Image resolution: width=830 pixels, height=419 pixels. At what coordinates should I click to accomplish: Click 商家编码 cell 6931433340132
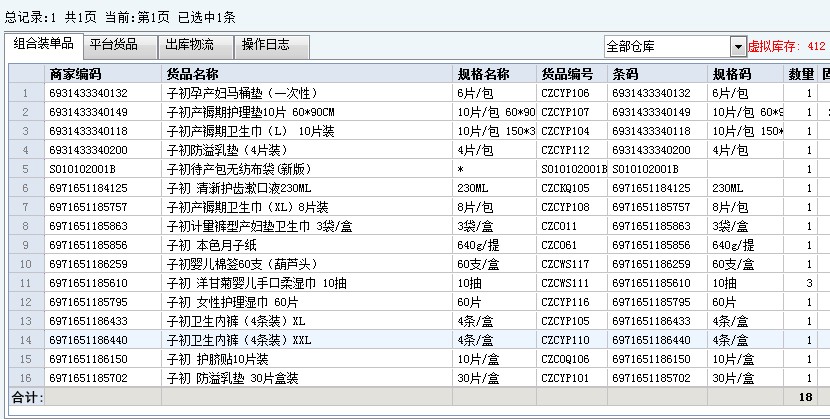coord(103,93)
